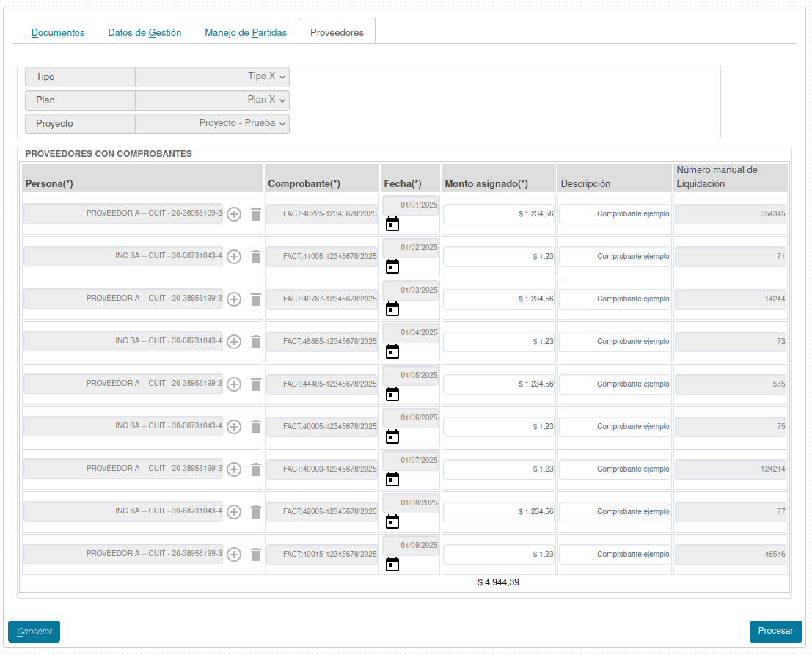The width and height of the screenshot is (812, 655).
Task: Expand the Tipo dropdown
Action: (213, 77)
